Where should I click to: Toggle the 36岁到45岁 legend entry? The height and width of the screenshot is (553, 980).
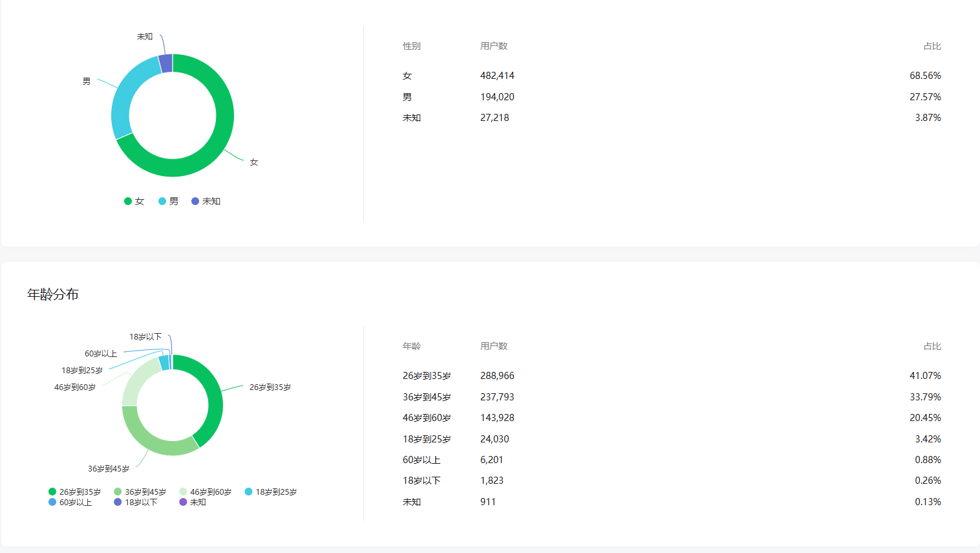coord(140,492)
